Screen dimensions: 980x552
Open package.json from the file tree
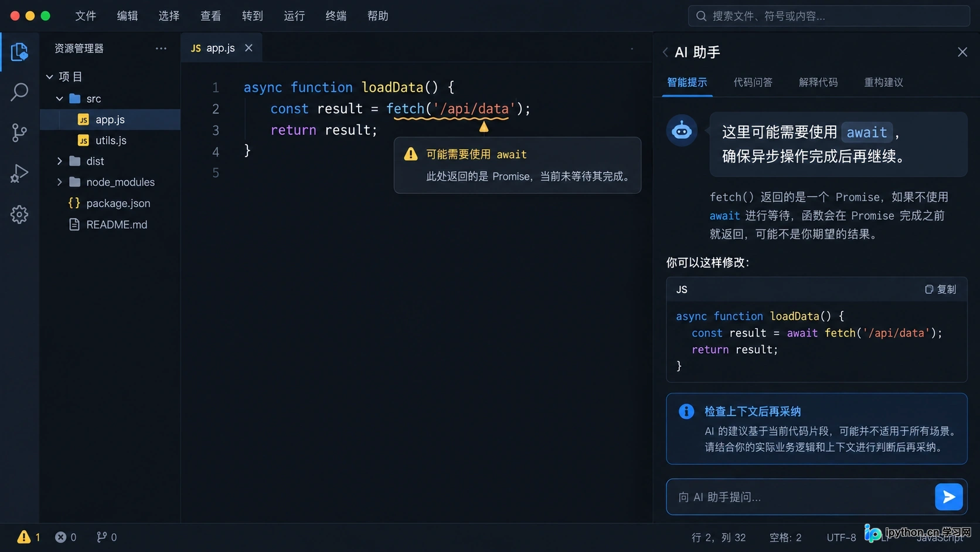pos(110,204)
